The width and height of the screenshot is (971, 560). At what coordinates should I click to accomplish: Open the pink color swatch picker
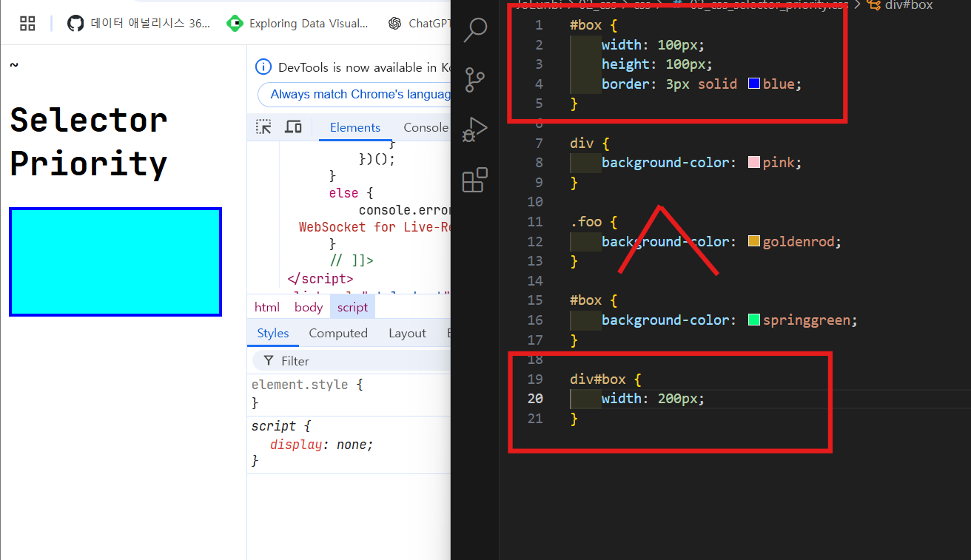(x=754, y=162)
